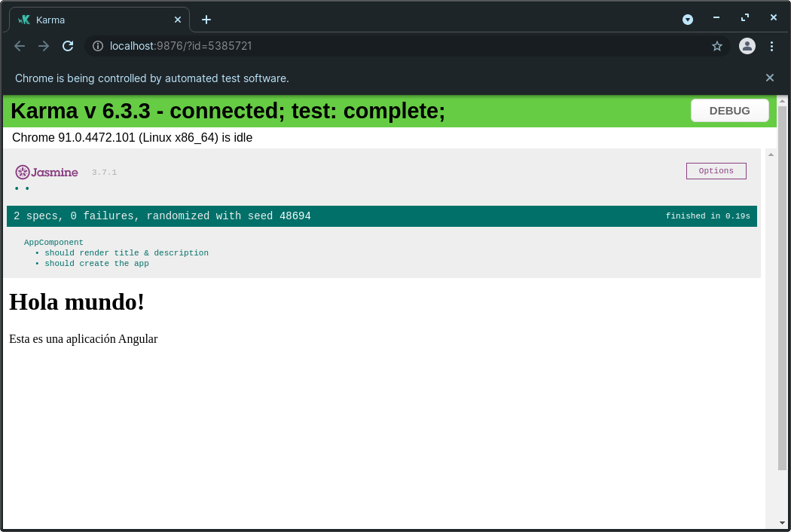Click the outer page scrollbar thumb
This screenshot has width=791, height=532.
tap(782, 288)
